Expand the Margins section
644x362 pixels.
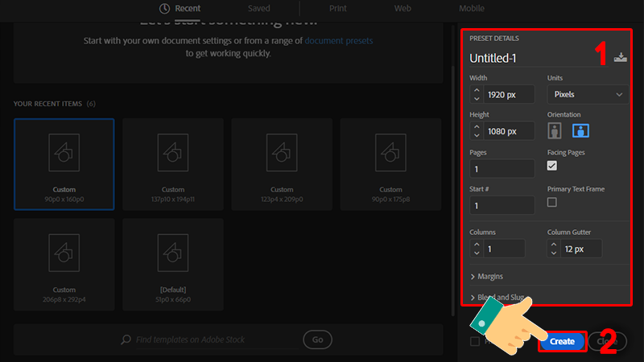point(491,276)
